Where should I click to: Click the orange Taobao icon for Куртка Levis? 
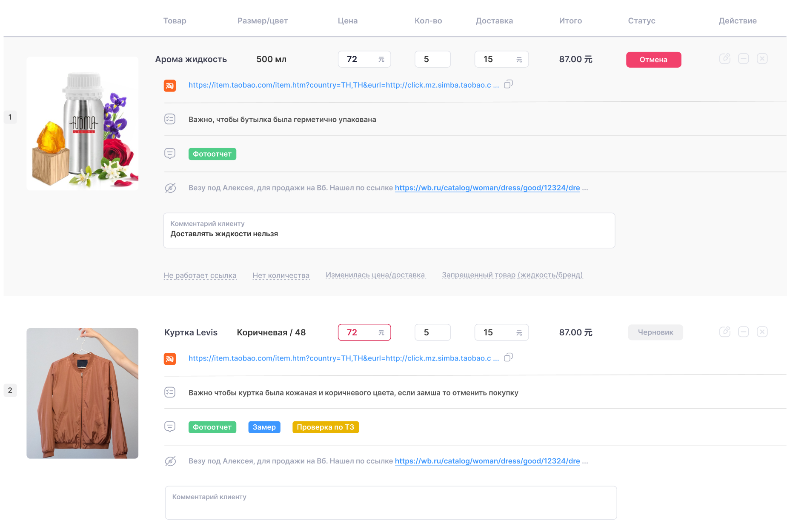170,359
